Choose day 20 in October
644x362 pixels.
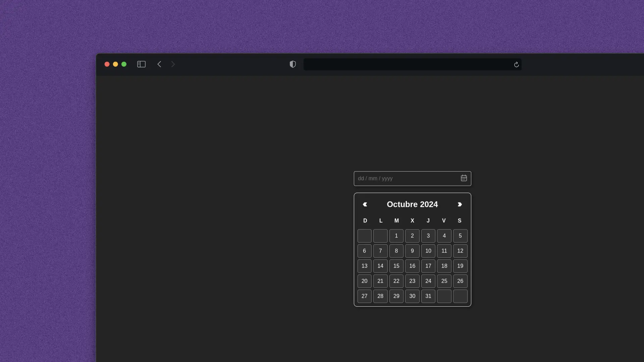pyautogui.click(x=364, y=281)
